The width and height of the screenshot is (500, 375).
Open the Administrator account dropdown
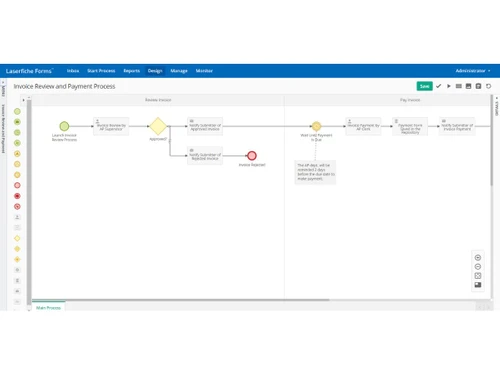(x=473, y=71)
